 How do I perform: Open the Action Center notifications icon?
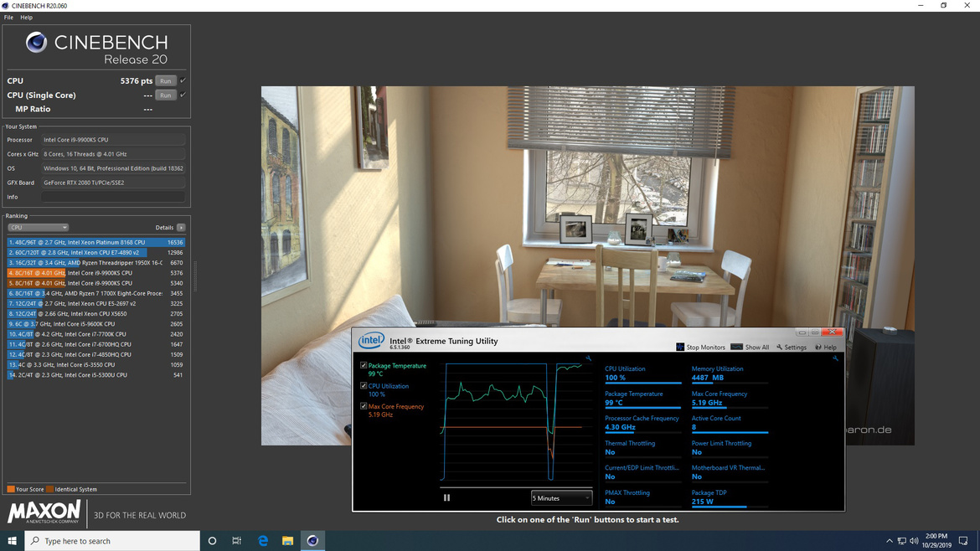964,541
